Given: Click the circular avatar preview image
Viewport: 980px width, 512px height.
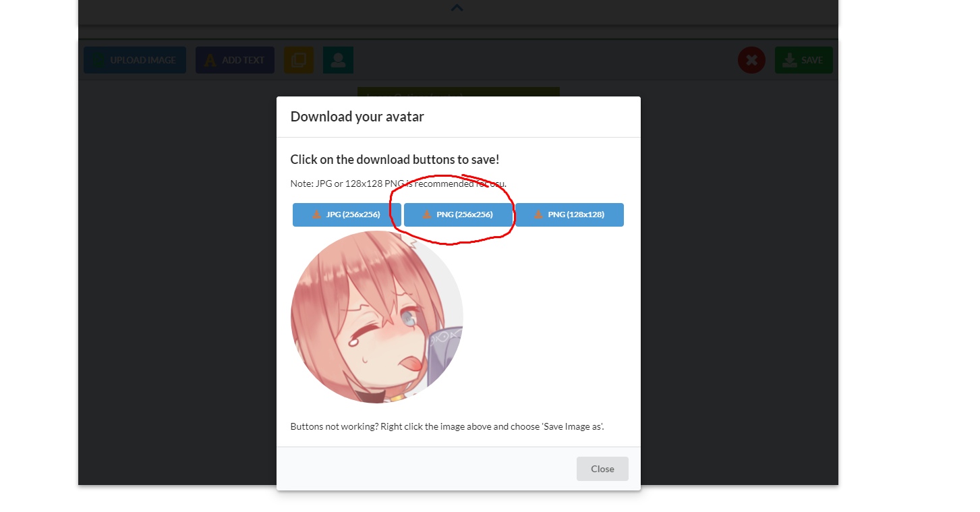Looking at the screenshot, I should pyautogui.click(x=377, y=317).
